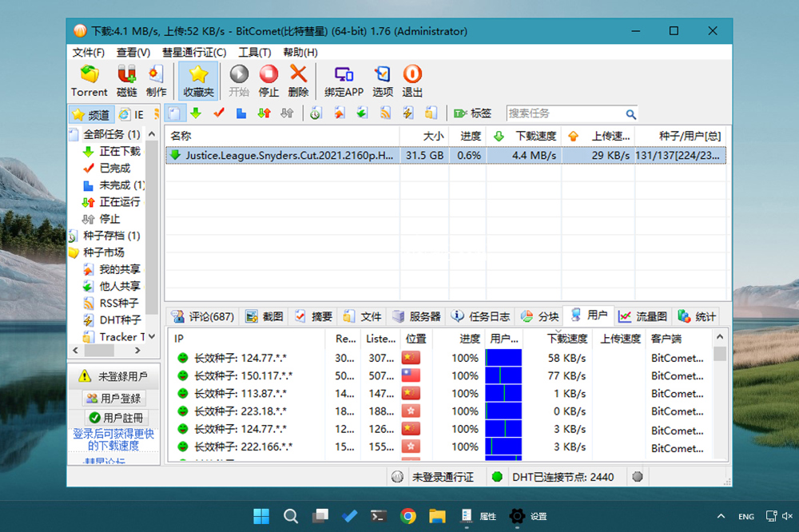Open the Torrent file button
This screenshot has width=799, height=532.
coord(89,81)
